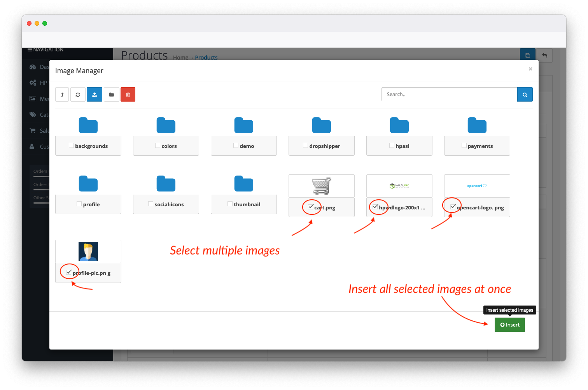Create a new folder with the folder icon

(112, 94)
